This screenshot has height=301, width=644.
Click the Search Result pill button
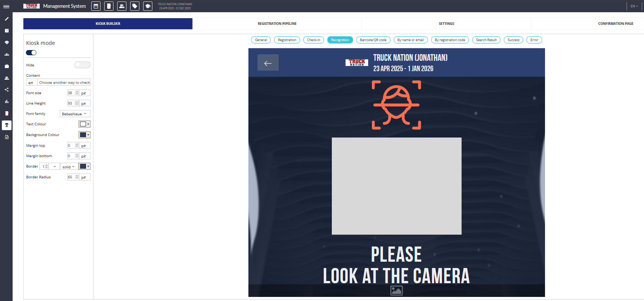click(486, 40)
